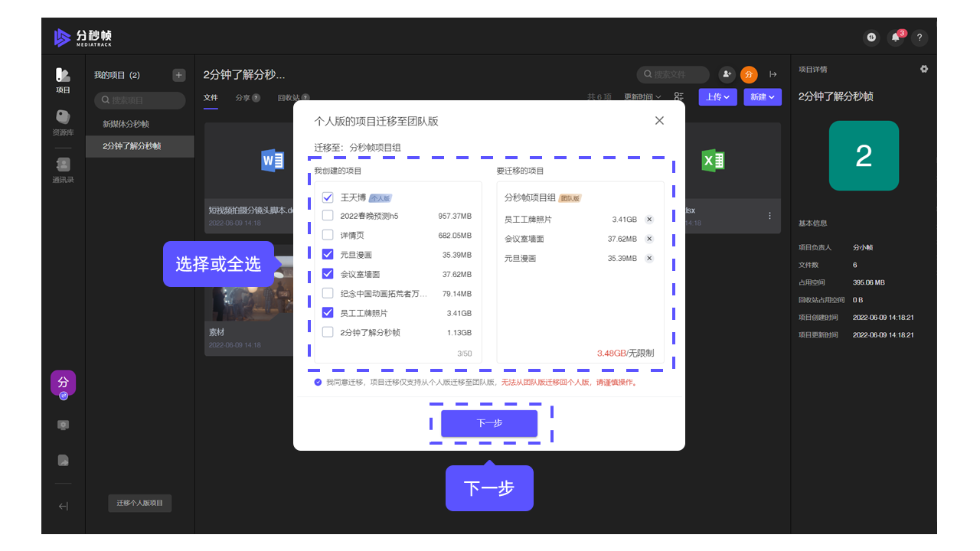
Task: Click the 3.48GB/无限制 storage text
Action: (x=626, y=354)
